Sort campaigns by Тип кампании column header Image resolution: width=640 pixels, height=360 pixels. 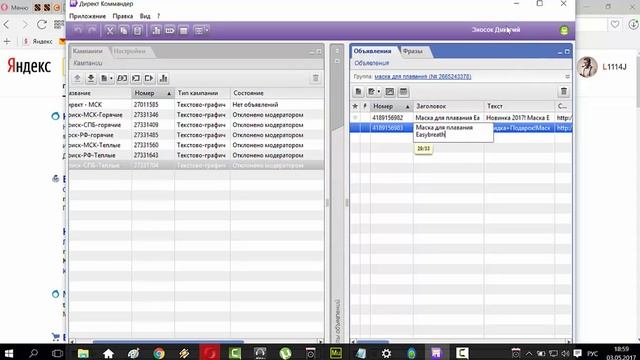[202, 93]
